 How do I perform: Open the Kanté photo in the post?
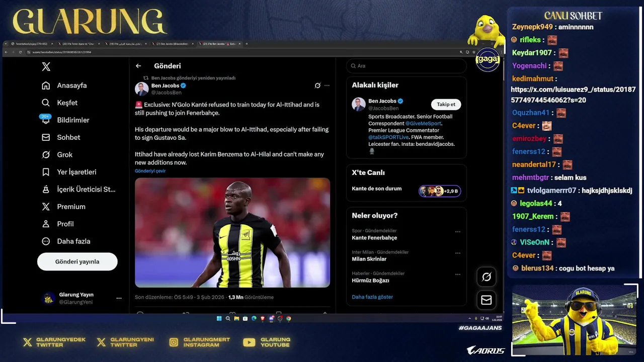232,232
